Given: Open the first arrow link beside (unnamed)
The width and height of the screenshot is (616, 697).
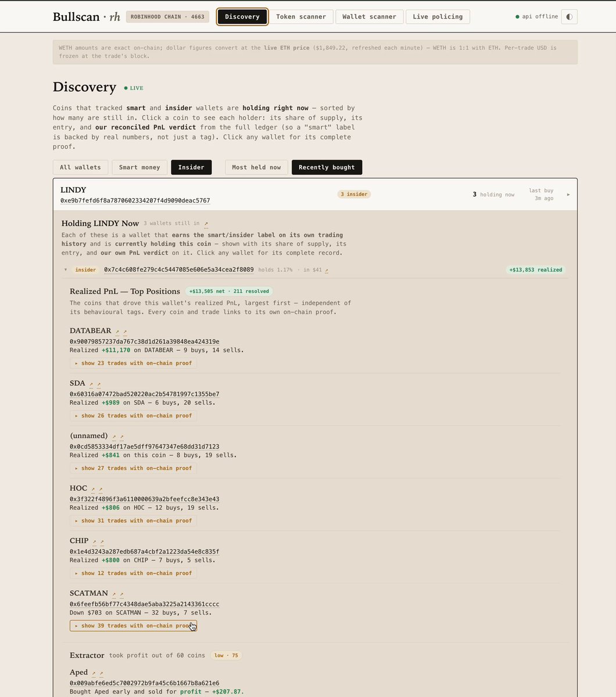Looking at the screenshot, I should [114, 436].
